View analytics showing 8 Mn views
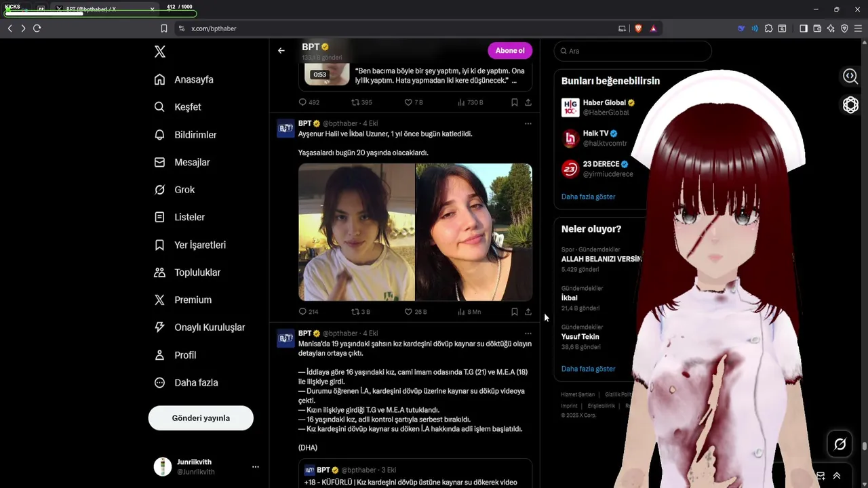This screenshot has height=488, width=868. 469,312
